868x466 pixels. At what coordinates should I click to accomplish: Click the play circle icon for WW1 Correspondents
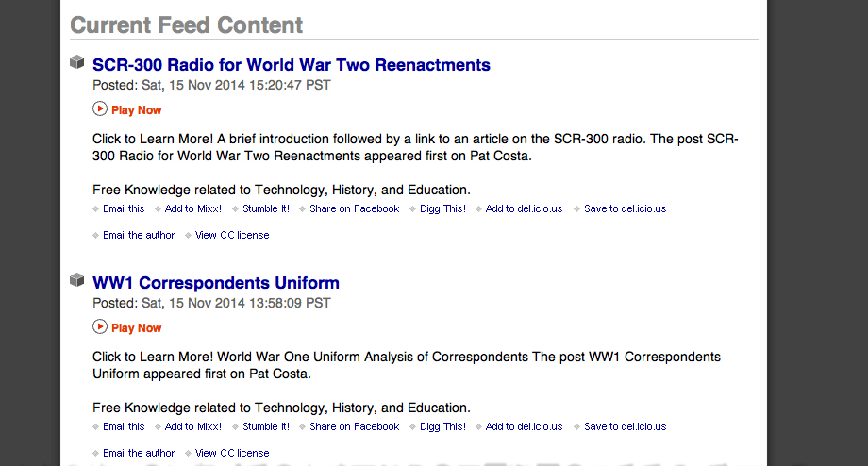(100, 326)
